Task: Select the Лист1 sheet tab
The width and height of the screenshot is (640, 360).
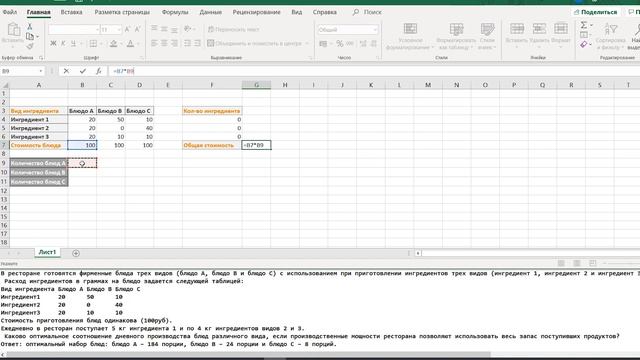Action: point(47,252)
